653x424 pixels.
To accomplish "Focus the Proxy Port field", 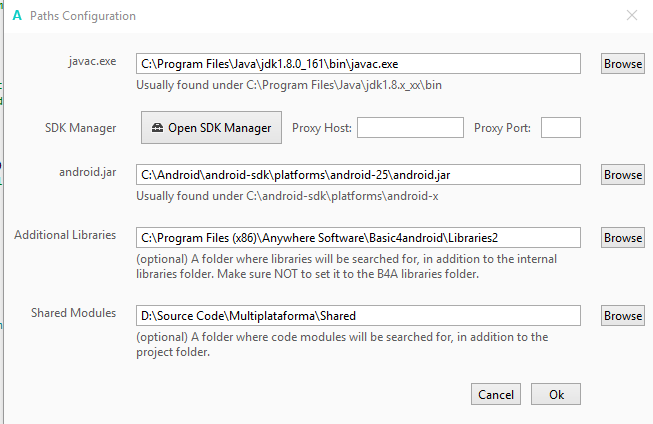I will click(560, 128).
